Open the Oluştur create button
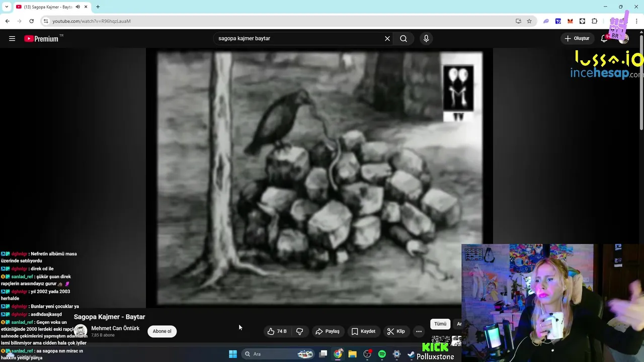Screen dimensions: 644x362 [x=577, y=38]
